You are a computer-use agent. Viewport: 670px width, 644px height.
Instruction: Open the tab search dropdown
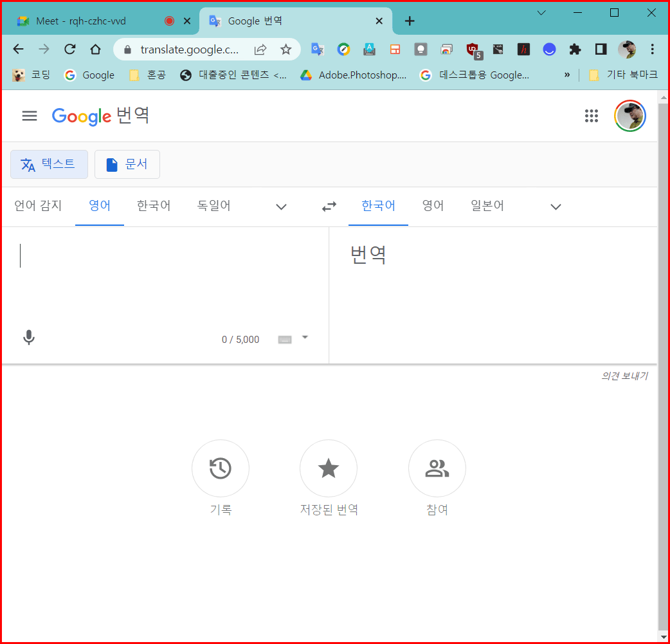click(x=541, y=13)
